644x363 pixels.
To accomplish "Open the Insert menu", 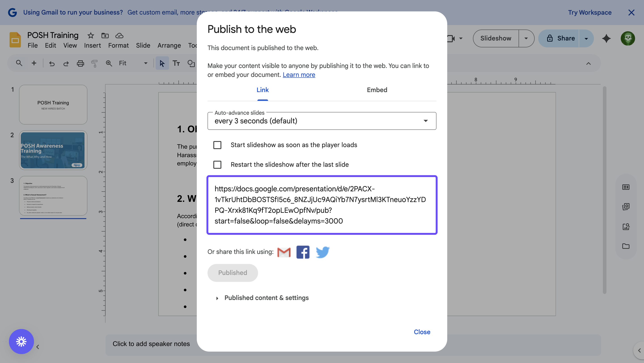I will [x=92, y=45].
